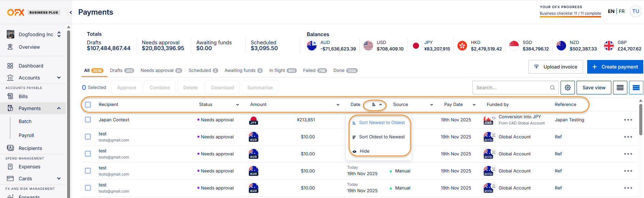Collapse sidebar with the back chevron
This screenshot has height=198, width=644.
click(x=71, y=12)
